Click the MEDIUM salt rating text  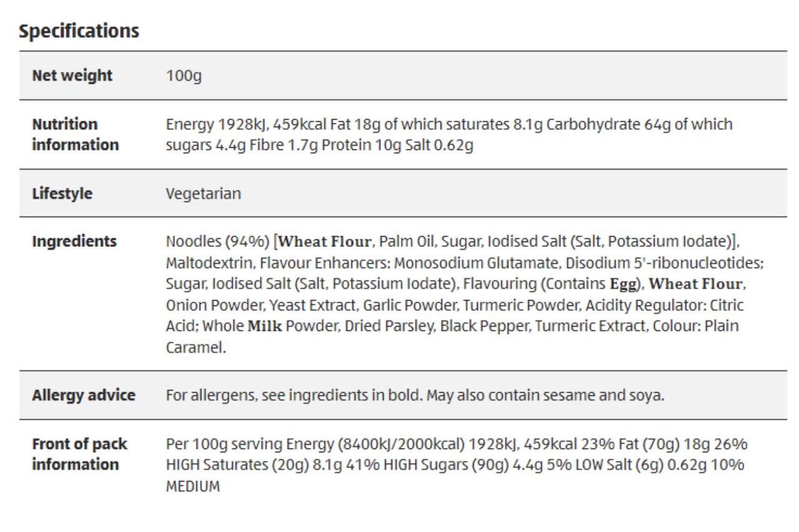[193, 486]
